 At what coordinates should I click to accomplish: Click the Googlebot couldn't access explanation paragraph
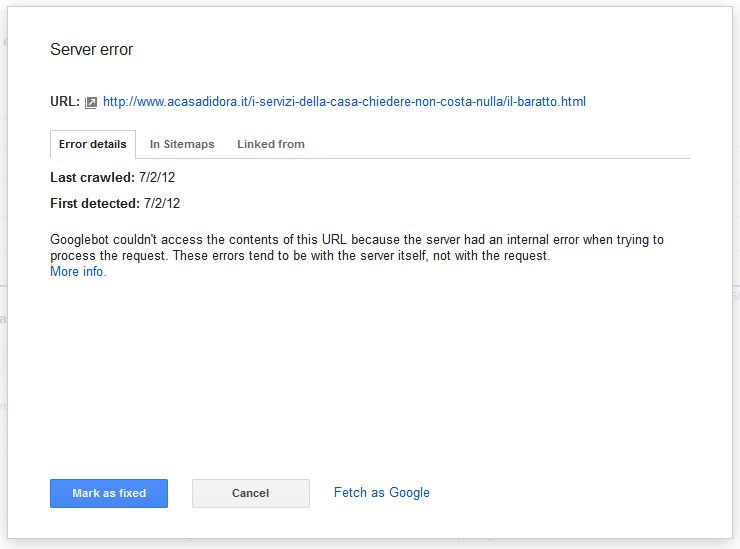tap(357, 247)
